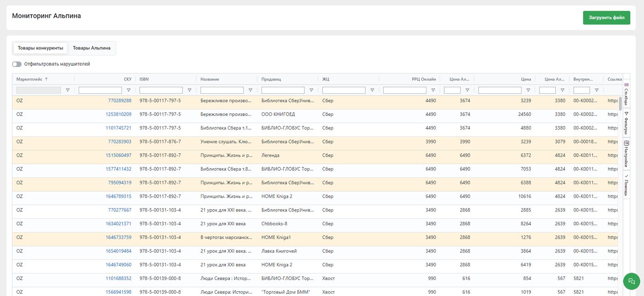Switch to Товары Альпина tab
Image resolution: width=644 pixels, height=296 pixels.
(x=92, y=48)
